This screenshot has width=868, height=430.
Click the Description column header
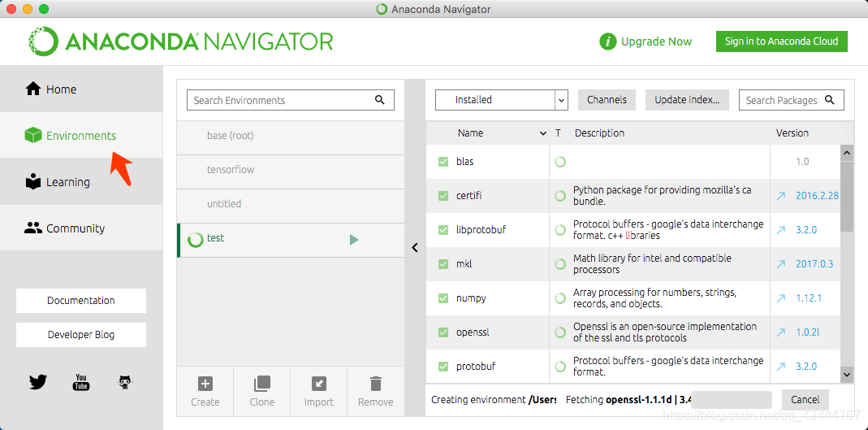tap(599, 133)
